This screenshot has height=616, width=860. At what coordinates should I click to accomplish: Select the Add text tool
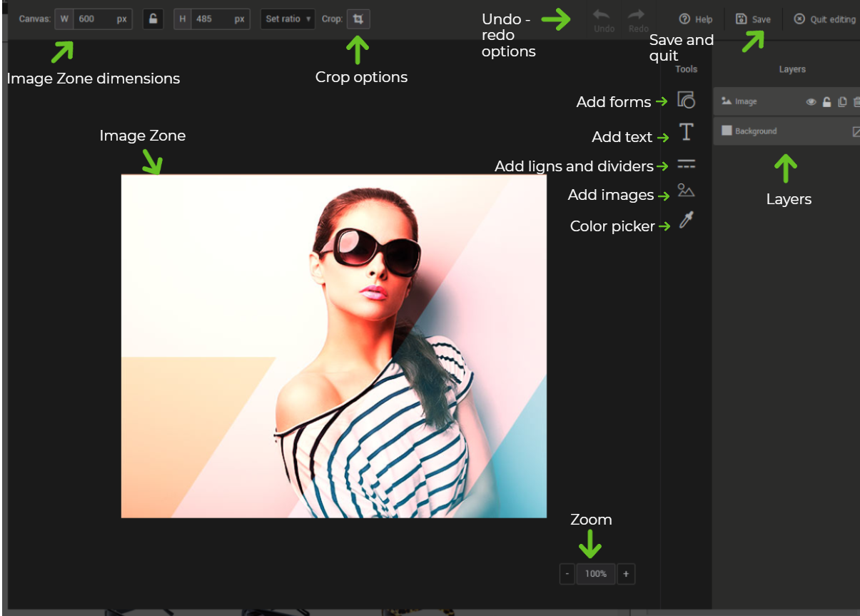pyautogui.click(x=686, y=132)
